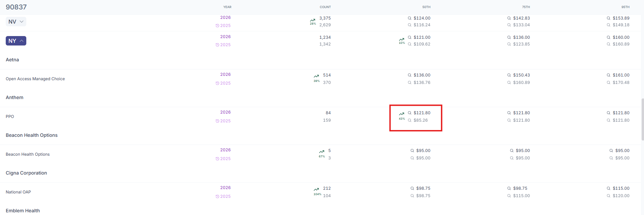Viewport: 644px width, 215px height.
Task: Click magnifier icon beside Anthem PPO $85.26
Action: click(x=409, y=120)
